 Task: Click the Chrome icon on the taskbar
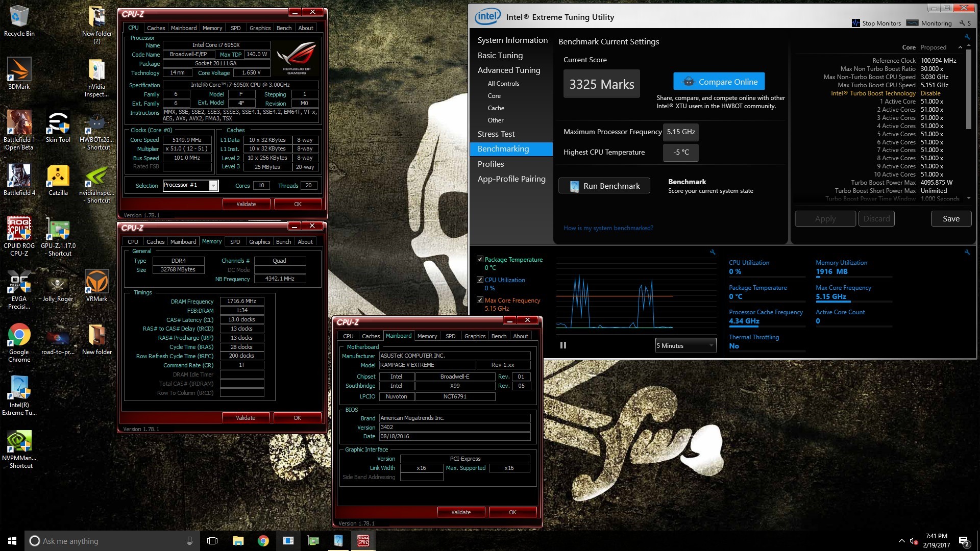(263, 541)
